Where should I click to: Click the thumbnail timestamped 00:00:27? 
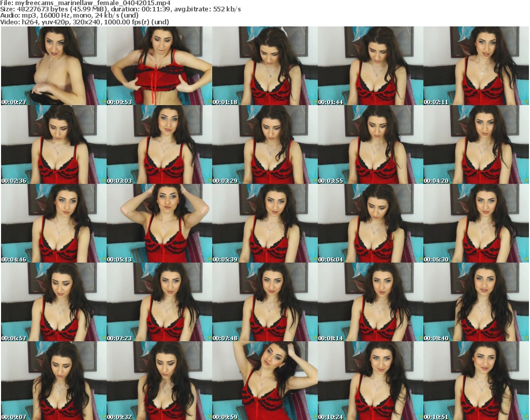(53, 66)
